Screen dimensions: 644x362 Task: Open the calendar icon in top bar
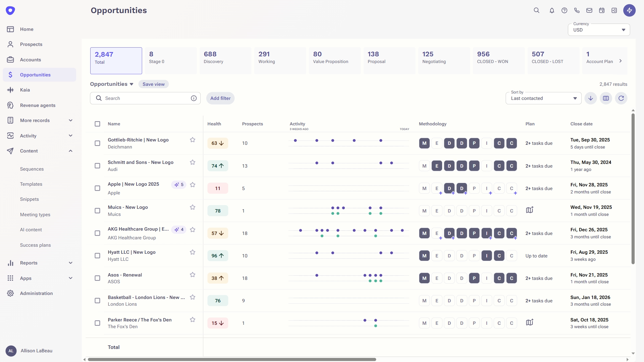[x=602, y=10]
